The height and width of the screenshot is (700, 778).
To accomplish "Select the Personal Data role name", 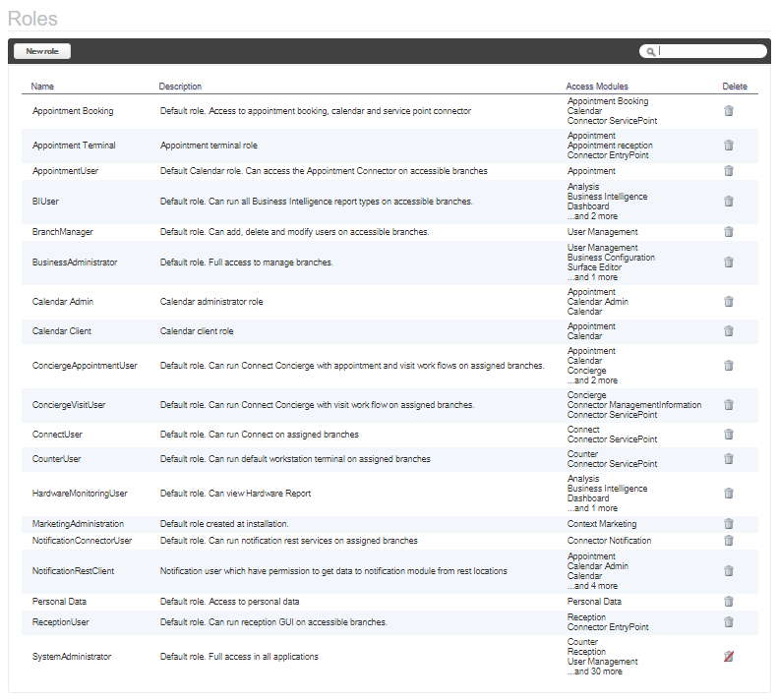I will pos(59,602).
